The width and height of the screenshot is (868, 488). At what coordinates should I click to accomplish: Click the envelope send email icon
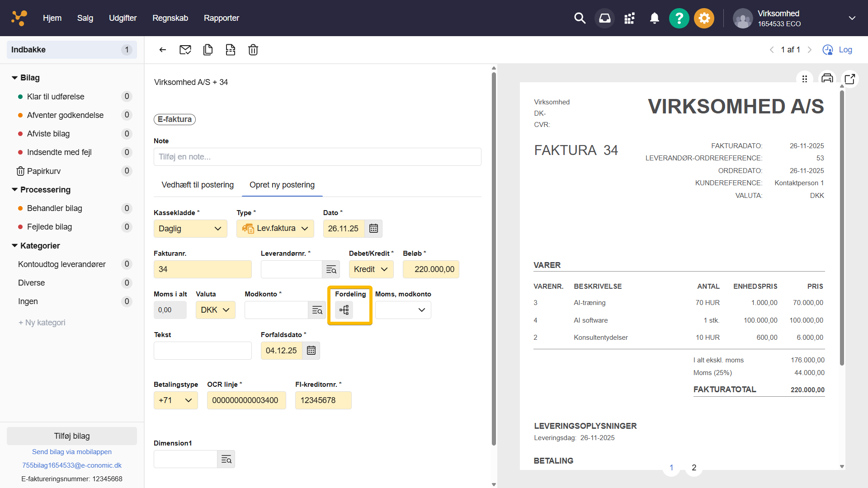(185, 50)
